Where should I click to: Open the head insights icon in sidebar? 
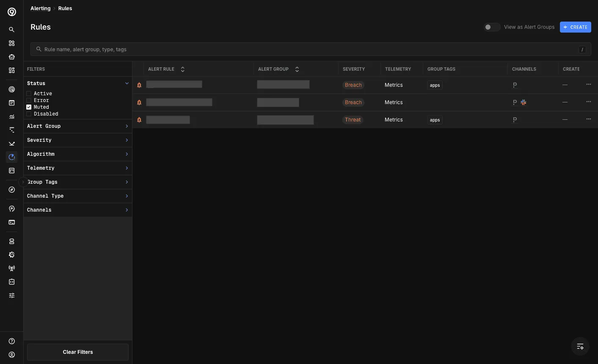12,209
